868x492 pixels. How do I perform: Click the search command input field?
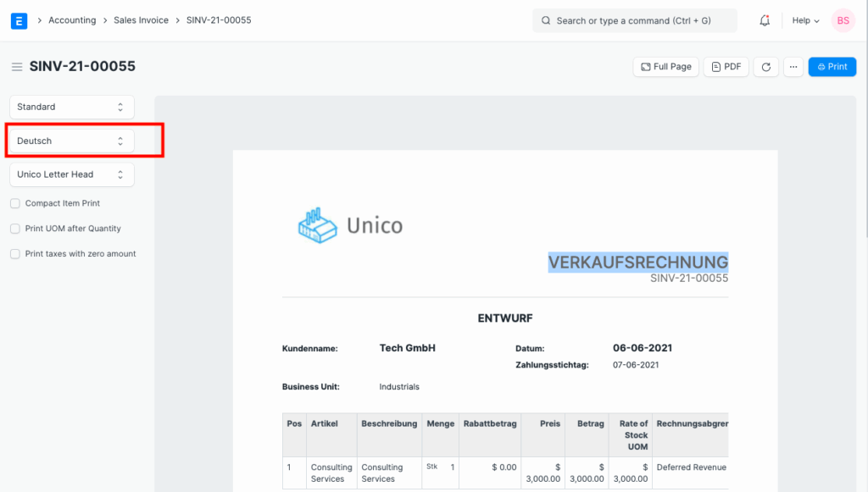coord(634,20)
